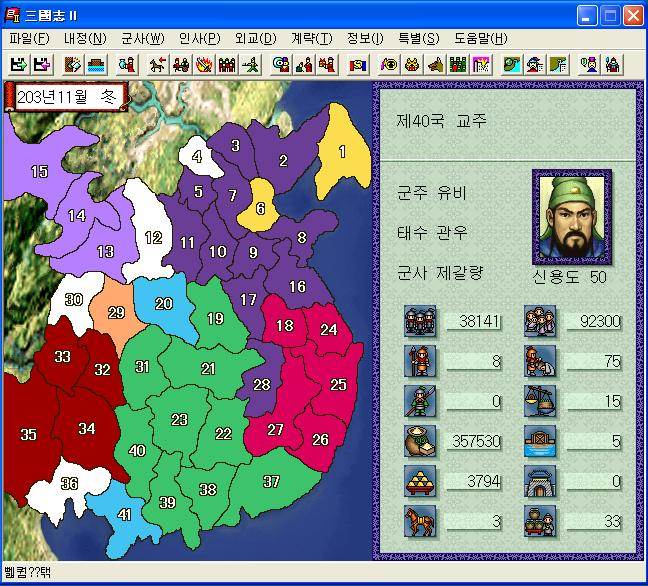Click the horse with red arrow icon
The width and height of the screenshot is (648, 586).
157,64
